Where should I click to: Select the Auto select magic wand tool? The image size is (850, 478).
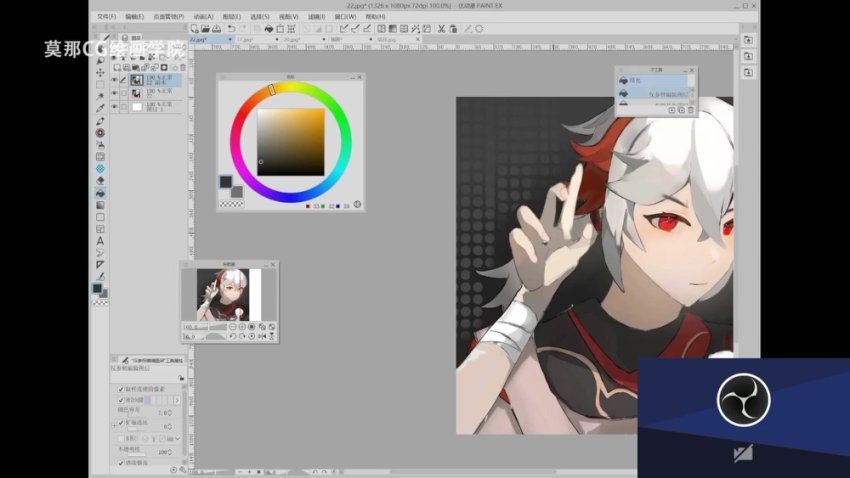tap(100, 96)
